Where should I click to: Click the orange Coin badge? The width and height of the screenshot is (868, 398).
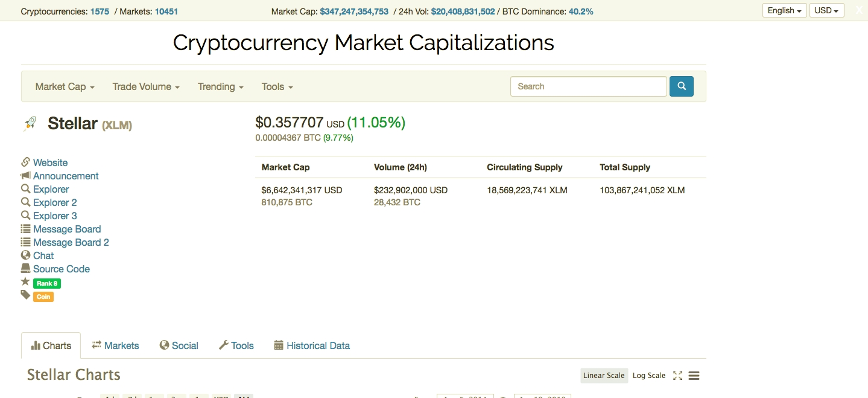coord(43,297)
